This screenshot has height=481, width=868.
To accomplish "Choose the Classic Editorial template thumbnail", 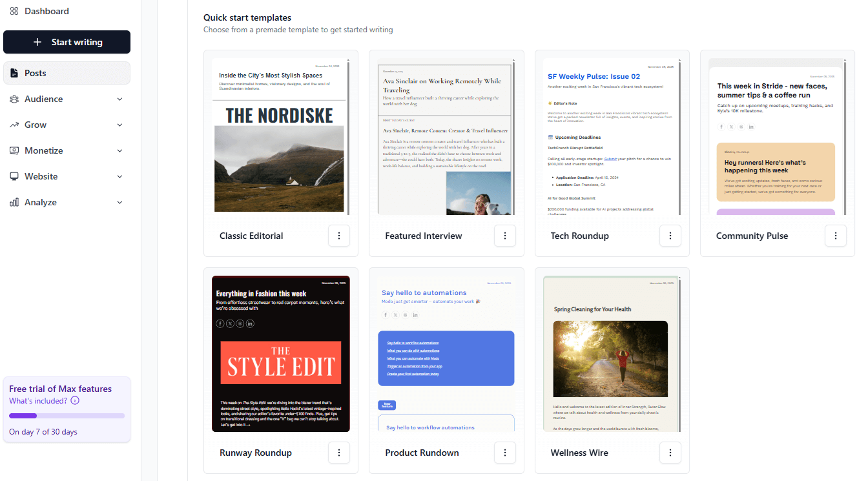I will click(x=280, y=136).
